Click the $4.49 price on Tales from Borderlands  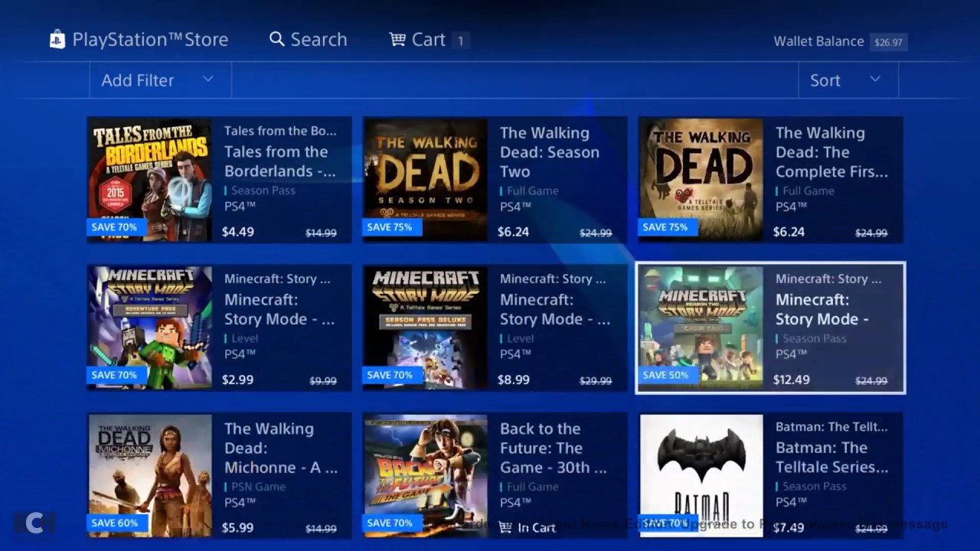[237, 232]
